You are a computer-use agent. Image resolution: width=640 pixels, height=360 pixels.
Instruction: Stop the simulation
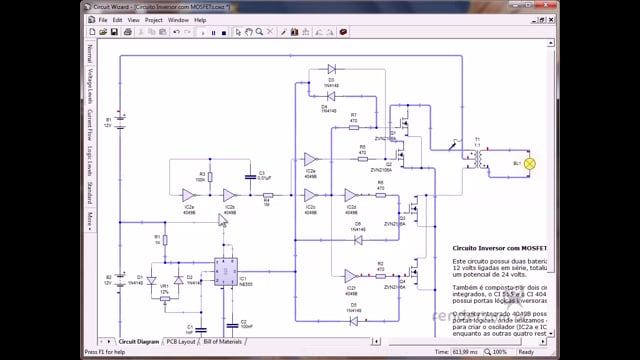pyautogui.click(x=224, y=33)
